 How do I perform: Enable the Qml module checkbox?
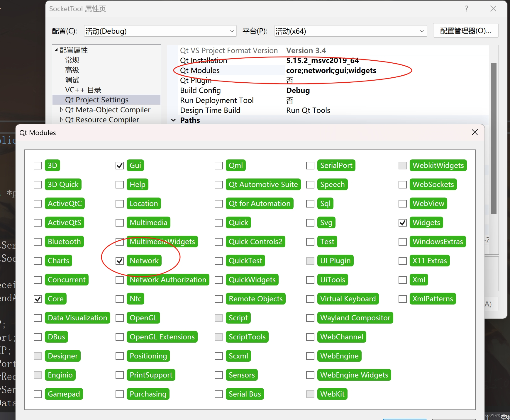coord(219,166)
